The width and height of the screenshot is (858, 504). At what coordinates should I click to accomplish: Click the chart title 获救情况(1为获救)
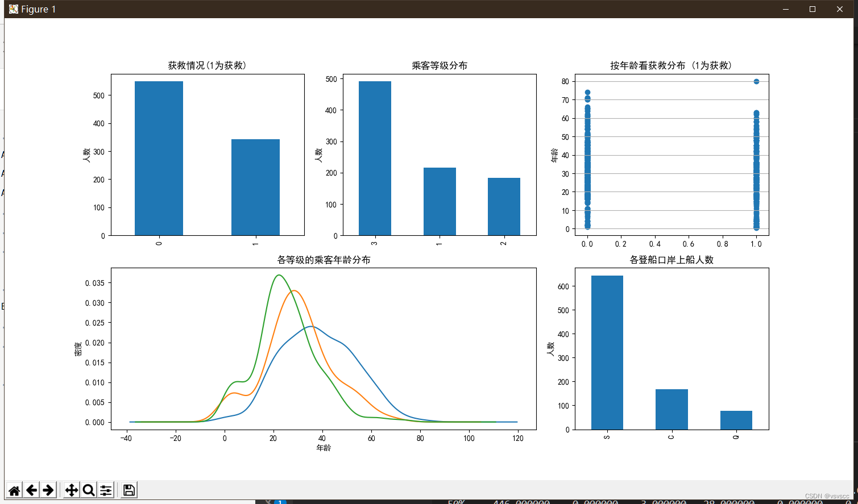tap(207, 65)
